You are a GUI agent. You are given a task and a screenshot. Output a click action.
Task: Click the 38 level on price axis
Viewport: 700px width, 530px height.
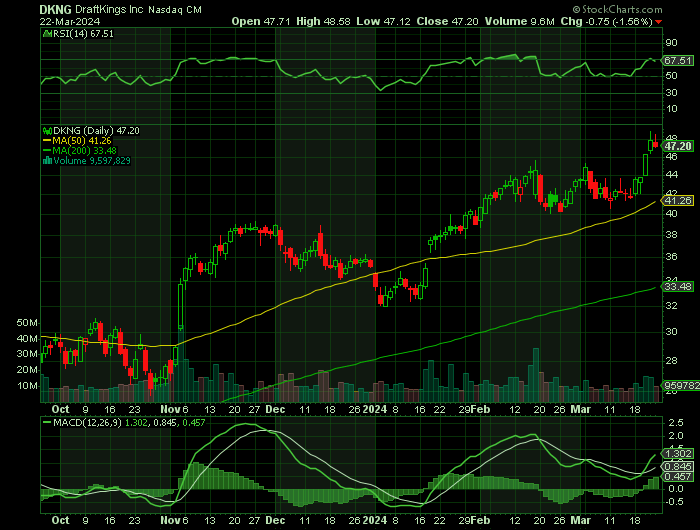pyautogui.click(x=671, y=235)
